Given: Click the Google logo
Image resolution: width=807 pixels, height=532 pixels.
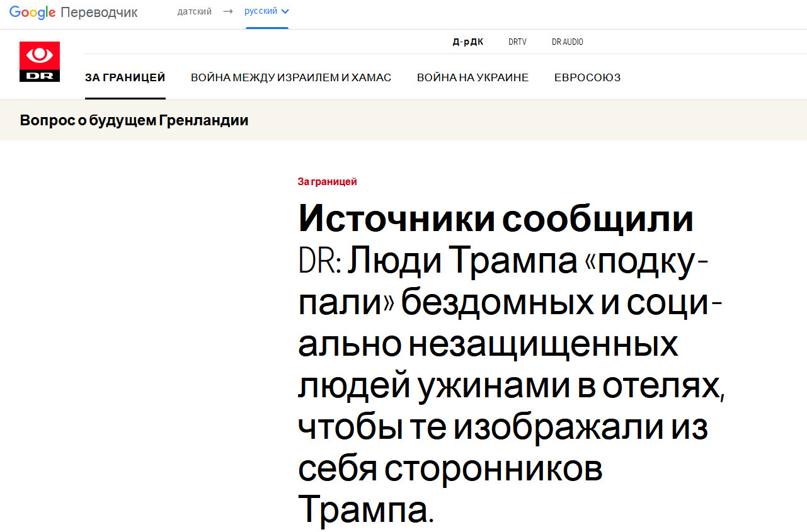Looking at the screenshot, I should [33, 12].
